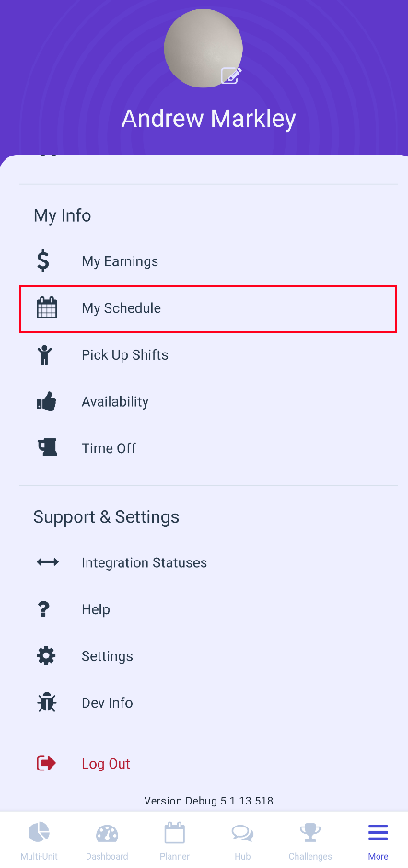Click the gear icon for Settings
Image resolution: width=408 pixels, height=868 pixels.
click(x=46, y=656)
